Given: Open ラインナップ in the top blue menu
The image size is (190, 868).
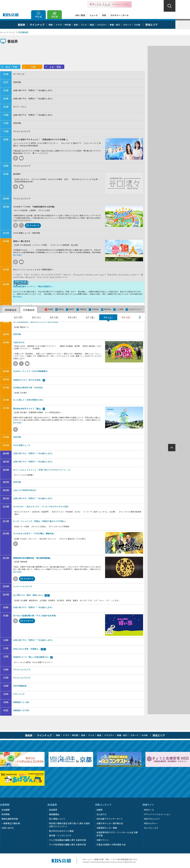Looking at the screenshot, I should point(37,25).
